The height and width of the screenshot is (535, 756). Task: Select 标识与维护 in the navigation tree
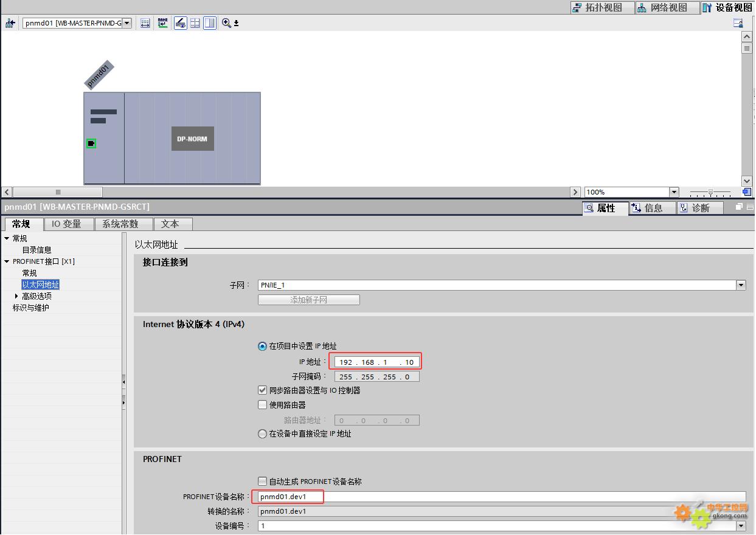(31, 308)
